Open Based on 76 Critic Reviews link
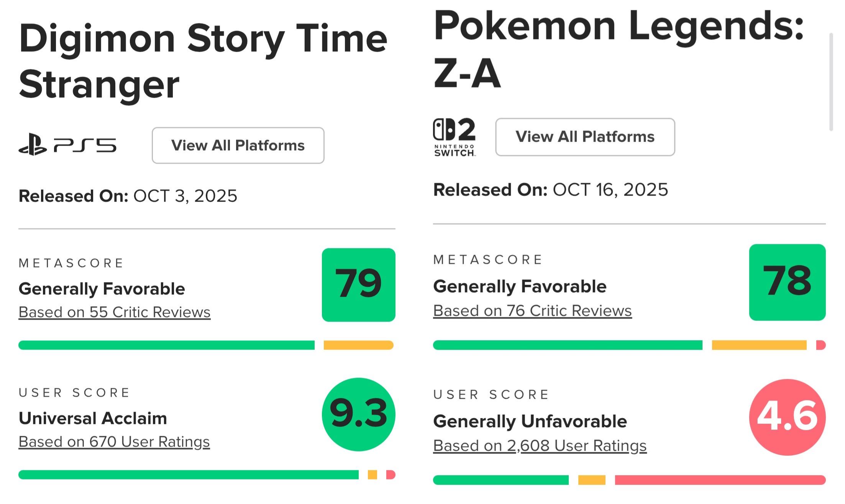Screen dimensions: 845x504 (532, 310)
